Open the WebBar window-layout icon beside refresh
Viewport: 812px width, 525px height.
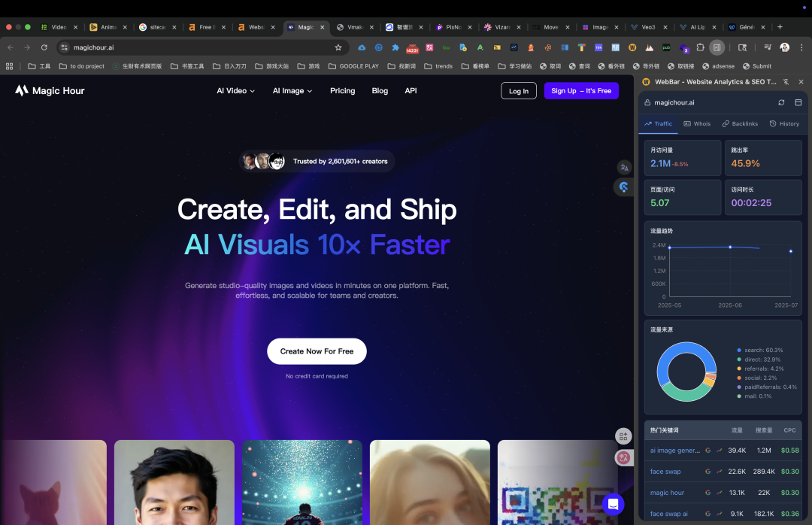pos(798,102)
